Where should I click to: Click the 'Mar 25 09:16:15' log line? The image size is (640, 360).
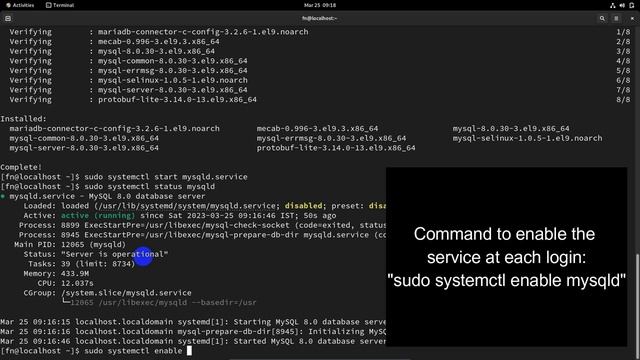(193, 322)
